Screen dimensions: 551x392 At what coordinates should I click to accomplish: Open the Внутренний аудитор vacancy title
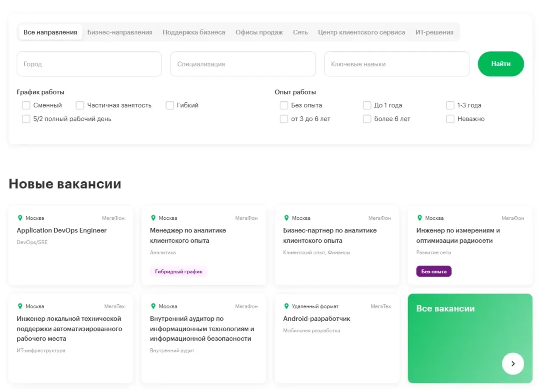coord(202,329)
